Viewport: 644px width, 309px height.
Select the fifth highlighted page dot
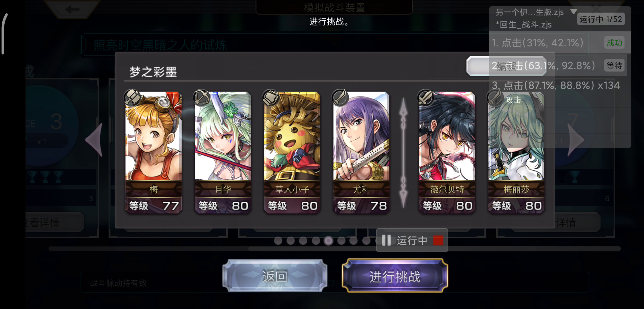pyautogui.click(x=328, y=241)
